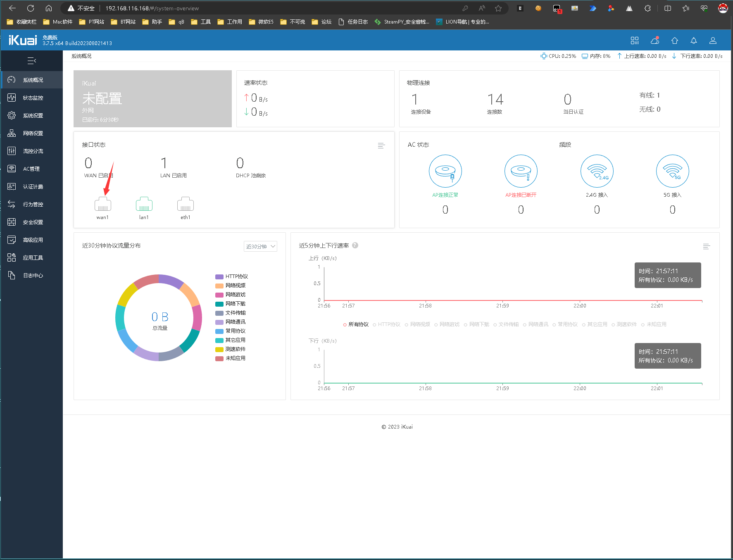This screenshot has width=733, height=560.
Task: Click the lan1 port icon
Action: pyautogui.click(x=144, y=204)
